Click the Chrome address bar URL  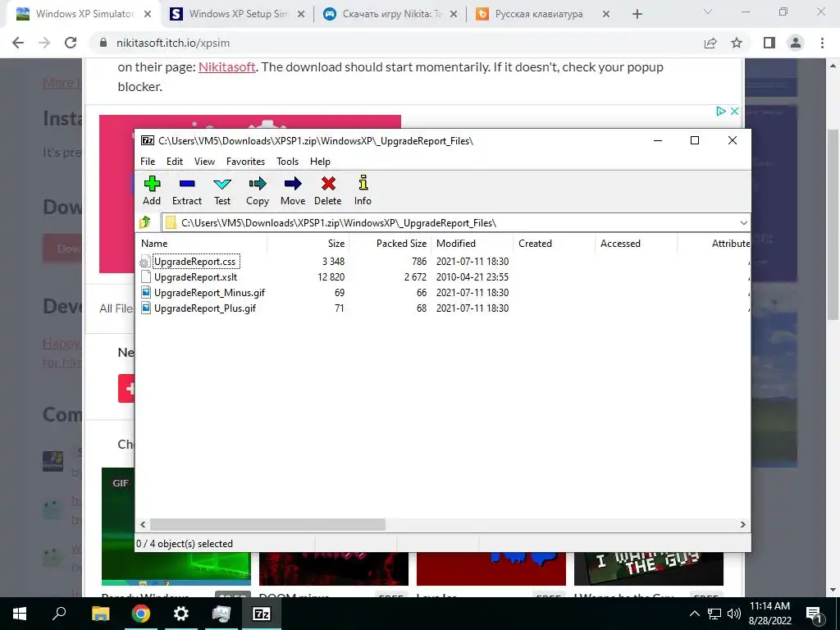[173, 43]
